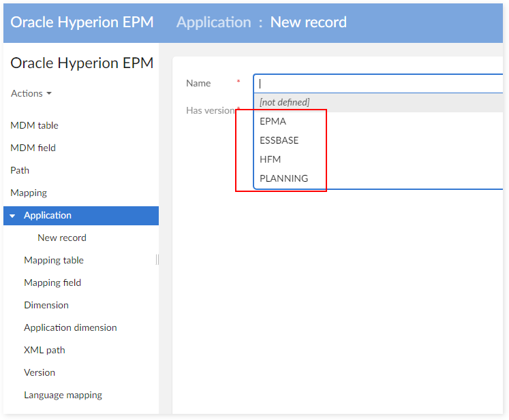509x420 pixels.
Task: Open MDM field in sidebar
Action: tap(33, 148)
